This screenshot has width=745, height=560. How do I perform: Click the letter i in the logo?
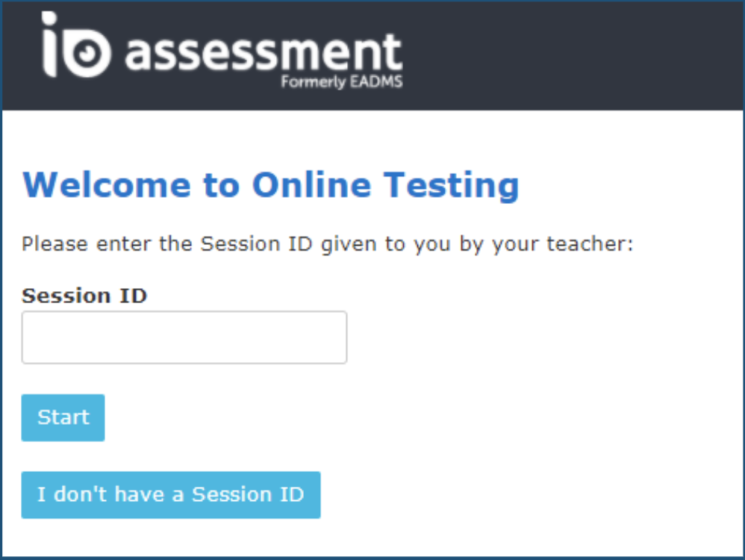(49, 45)
